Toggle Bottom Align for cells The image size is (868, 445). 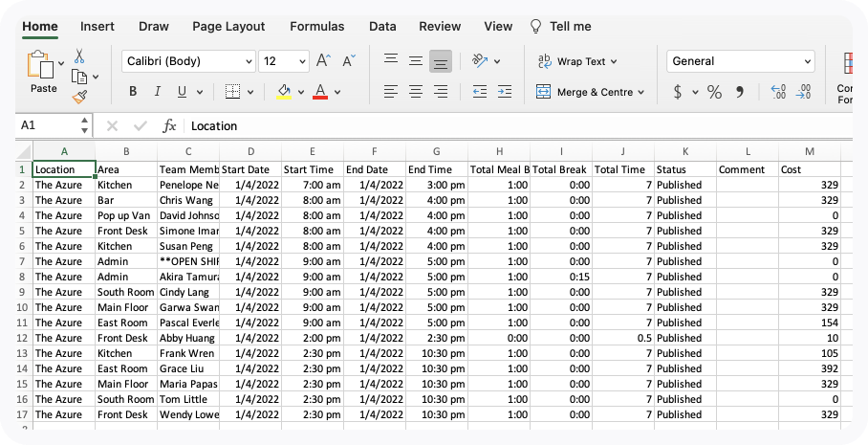pos(441,60)
